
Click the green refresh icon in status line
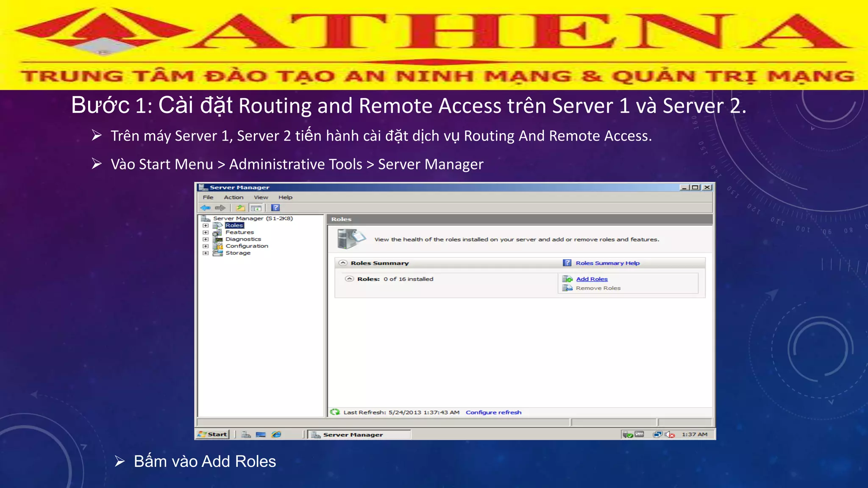click(335, 412)
